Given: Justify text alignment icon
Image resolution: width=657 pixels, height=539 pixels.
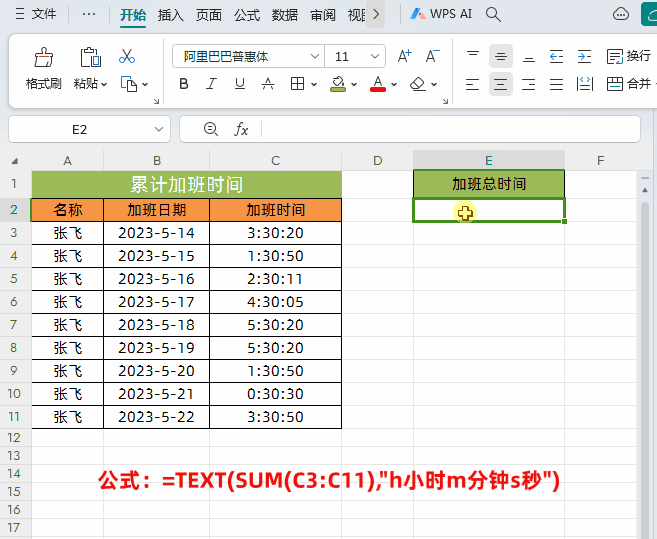Looking at the screenshot, I should click(x=556, y=84).
